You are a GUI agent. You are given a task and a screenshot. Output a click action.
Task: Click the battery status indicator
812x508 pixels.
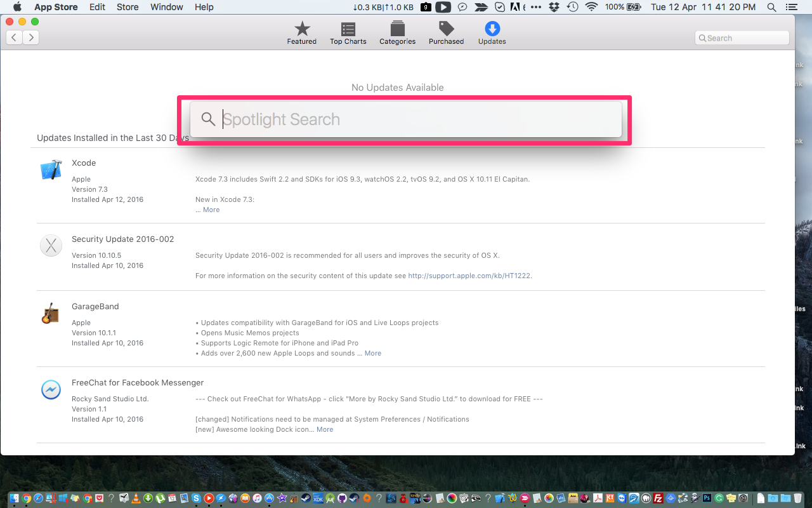[624, 7]
